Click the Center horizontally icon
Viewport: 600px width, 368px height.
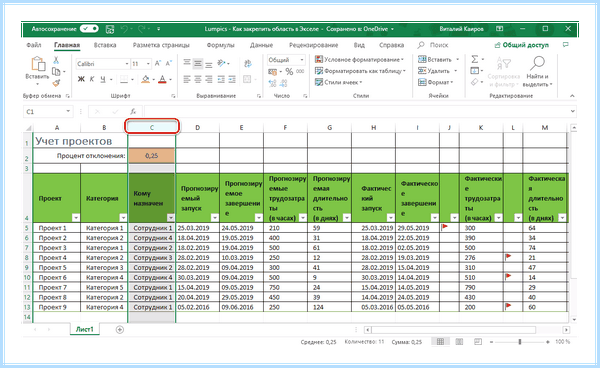point(197,79)
